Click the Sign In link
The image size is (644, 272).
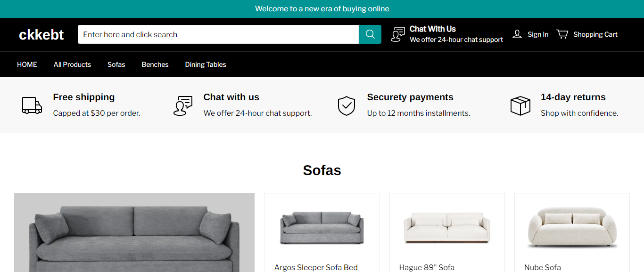[x=538, y=34]
